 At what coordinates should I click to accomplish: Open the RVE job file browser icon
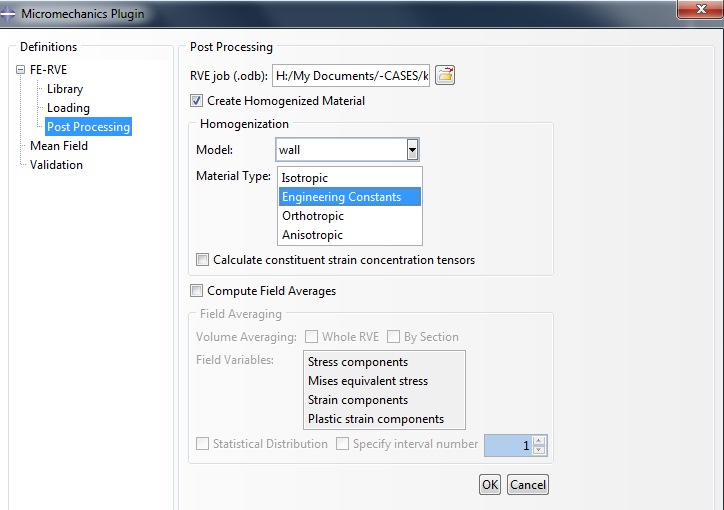click(x=445, y=75)
